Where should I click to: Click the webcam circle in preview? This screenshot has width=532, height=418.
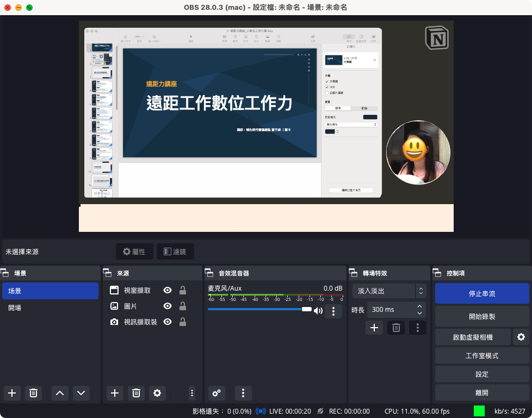418,152
